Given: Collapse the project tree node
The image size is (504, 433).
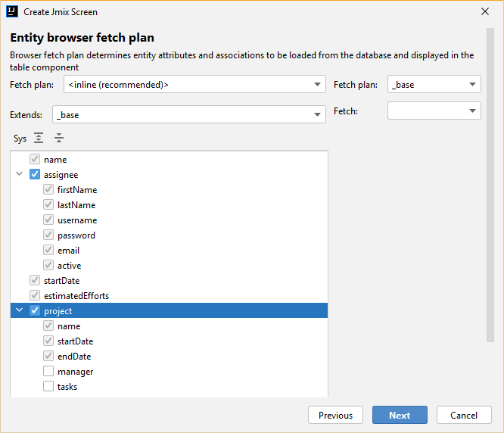Looking at the screenshot, I should (19, 310).
